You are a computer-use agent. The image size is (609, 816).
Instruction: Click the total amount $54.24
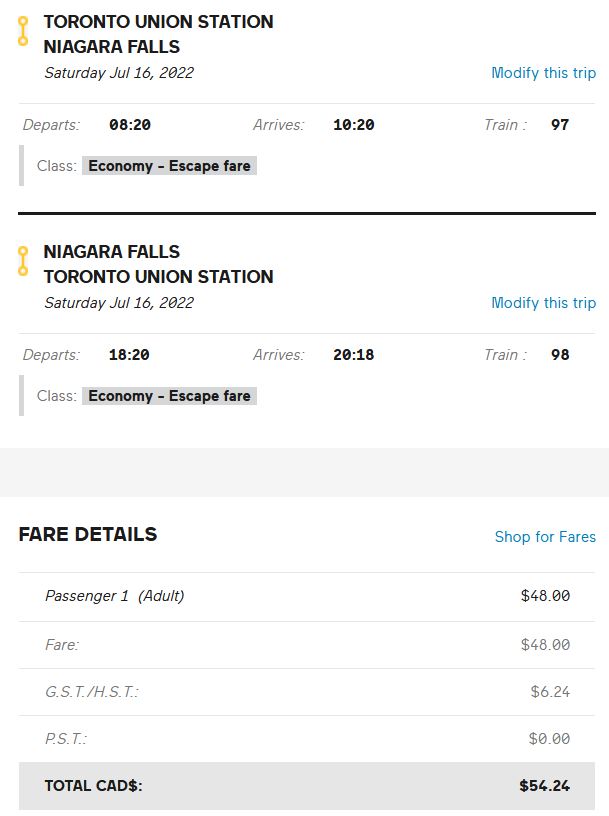[x=544, y=786]
